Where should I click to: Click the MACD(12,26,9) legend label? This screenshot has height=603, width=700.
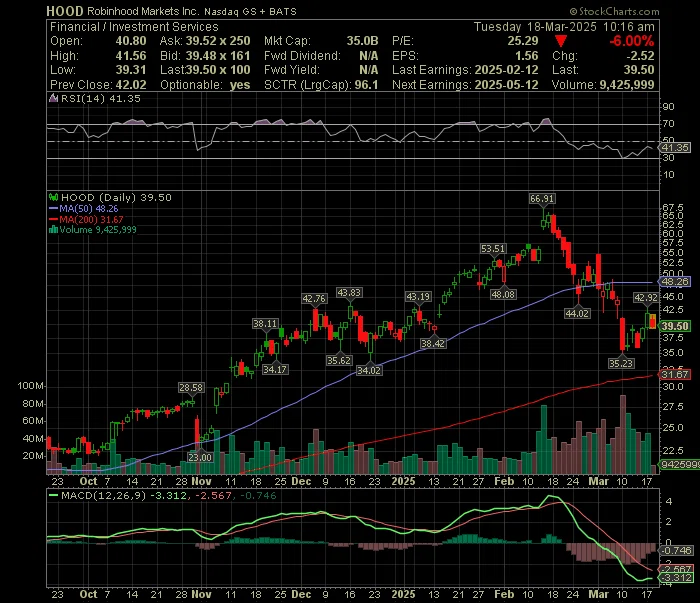pos(103,495)
